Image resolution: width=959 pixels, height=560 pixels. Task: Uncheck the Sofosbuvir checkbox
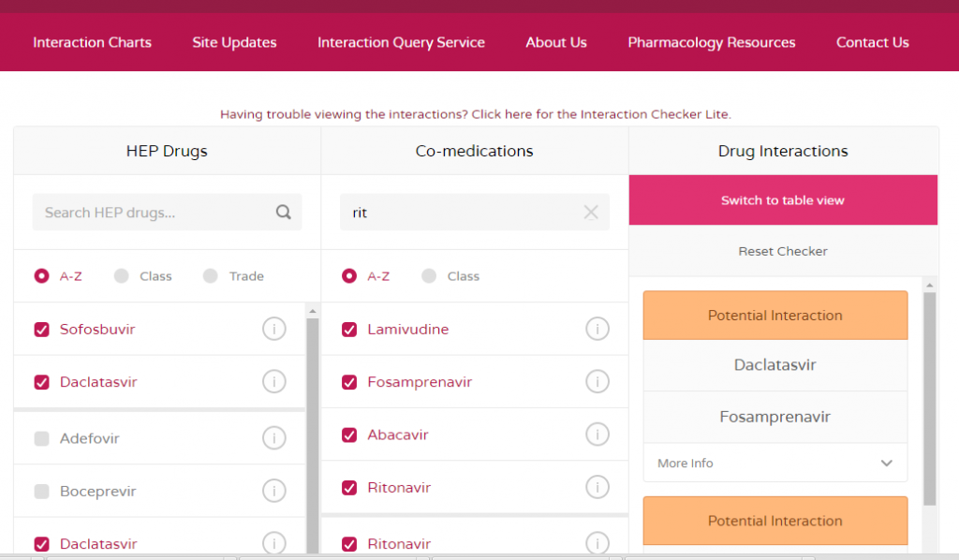(x=41, y=330)
